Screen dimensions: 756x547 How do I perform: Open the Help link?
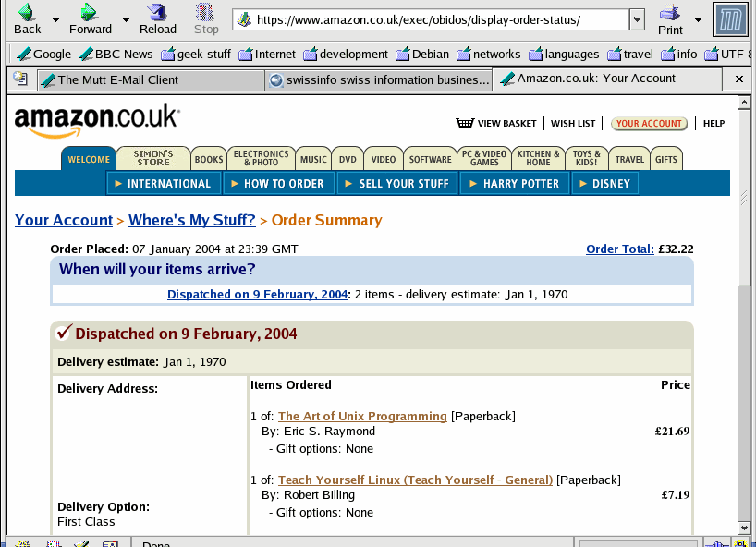(x=713, y=124)
